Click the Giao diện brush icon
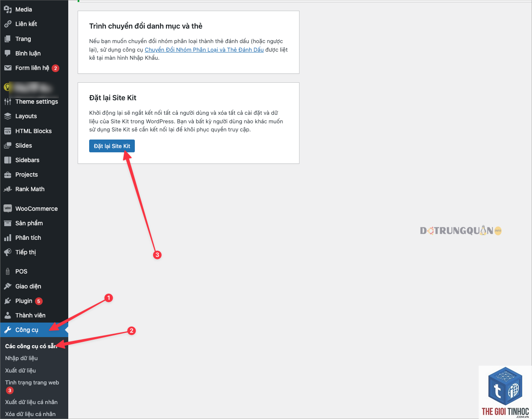Image resolution: width=532 pixels, height=419 pixels. click(8, 286)
